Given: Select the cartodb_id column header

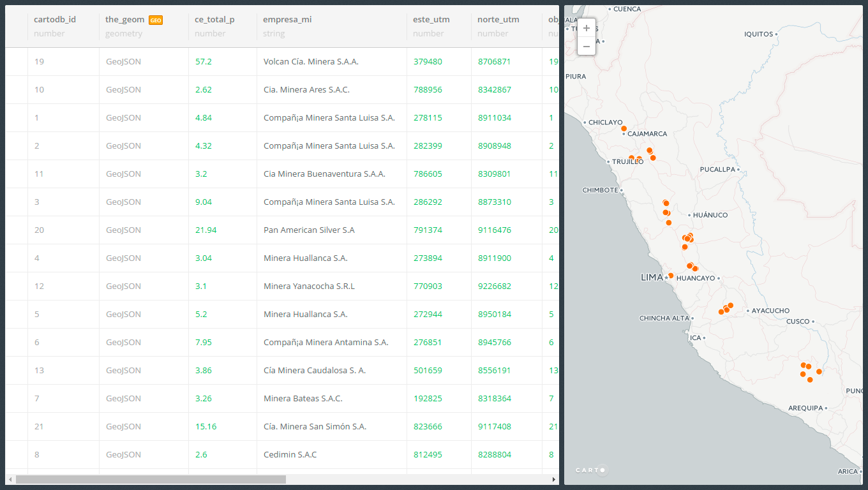Looking at the screenshot, I should point(55,19).
